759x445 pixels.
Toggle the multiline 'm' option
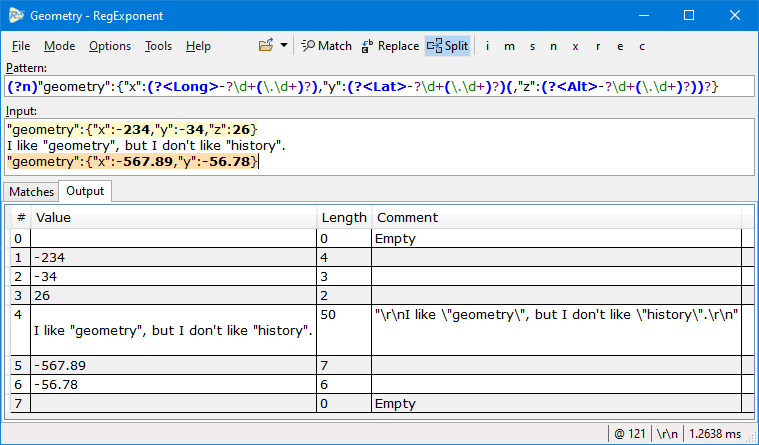[509, 46]
